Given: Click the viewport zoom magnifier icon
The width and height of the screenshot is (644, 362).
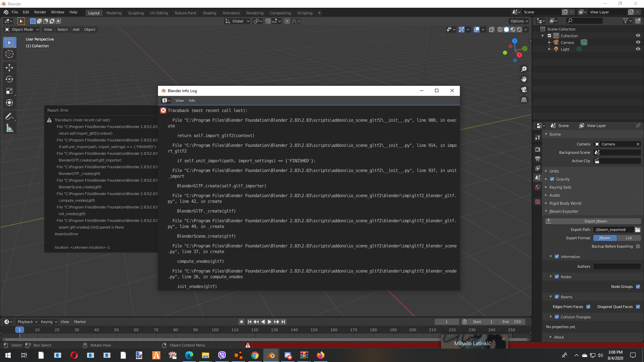Looking at the screenshot, I should point(524,69).
